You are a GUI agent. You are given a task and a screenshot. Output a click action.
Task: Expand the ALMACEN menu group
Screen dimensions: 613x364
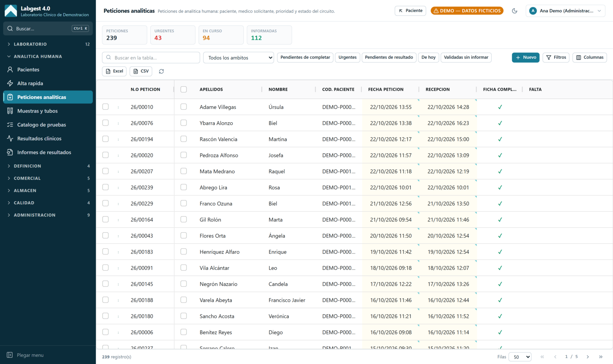pyautogui.click(x=48, y=190)
